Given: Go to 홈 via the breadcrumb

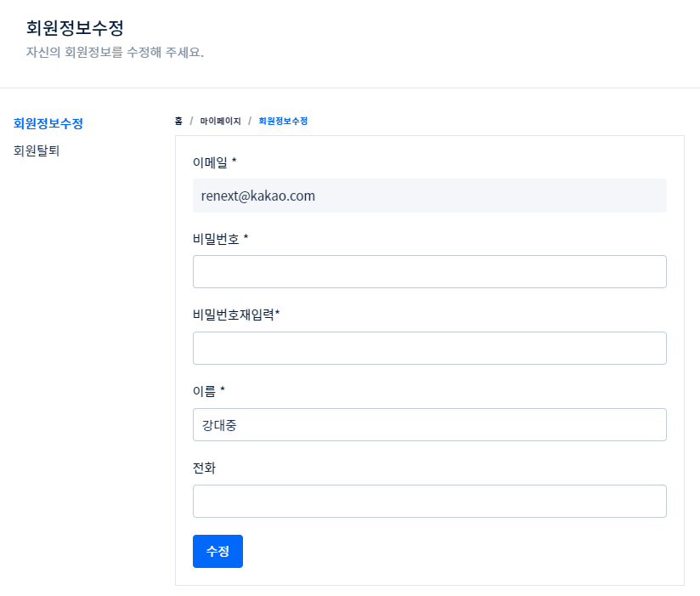Looking at the screenshot, I should click(x=178, y=121).
